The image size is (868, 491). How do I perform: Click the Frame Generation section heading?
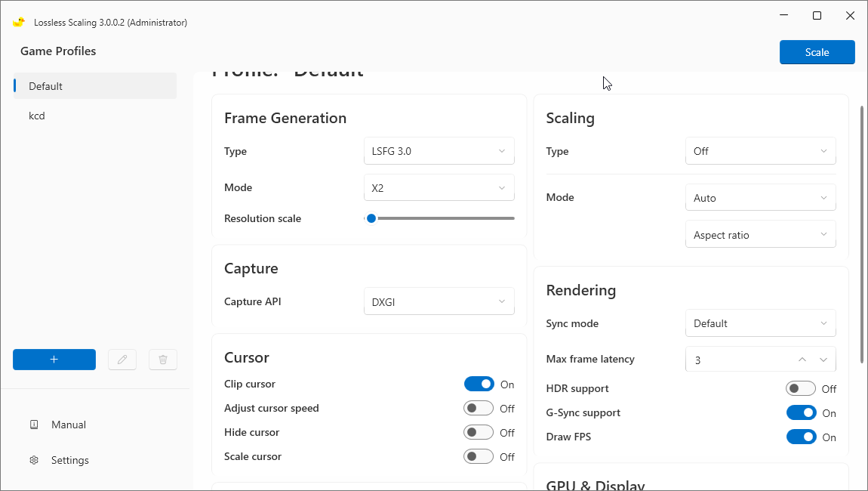(x=285, y=118)
